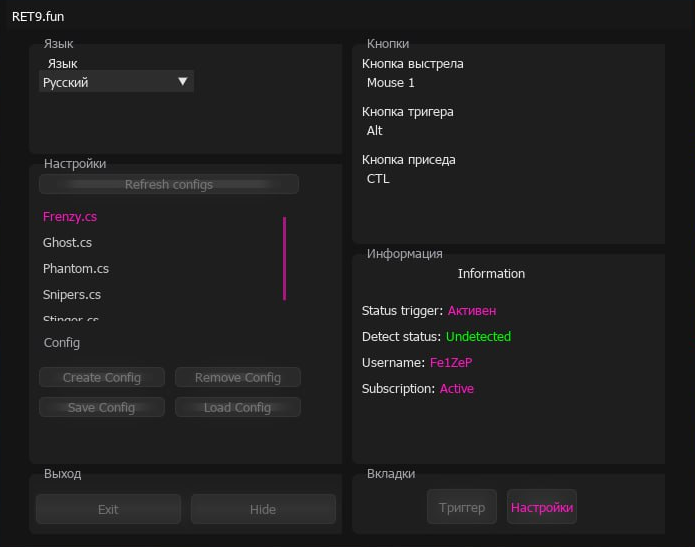Hit the Save Config button

pyautogui.click(x=102, y=407)
